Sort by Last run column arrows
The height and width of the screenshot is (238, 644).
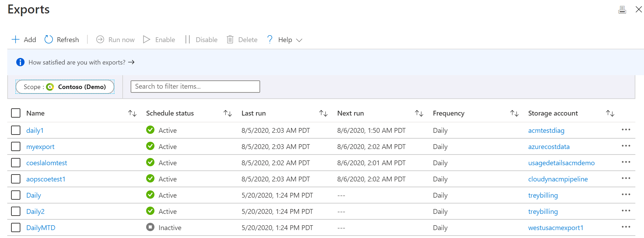[x=323, y=113]
